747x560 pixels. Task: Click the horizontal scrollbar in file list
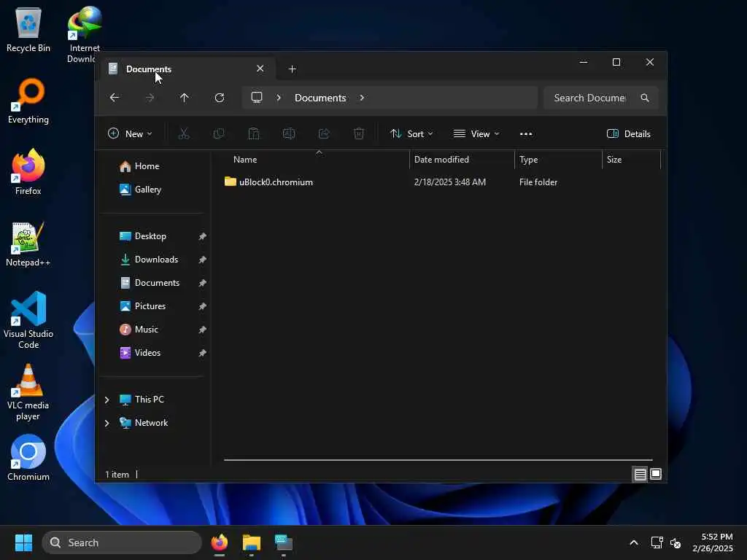coord(438,460)
